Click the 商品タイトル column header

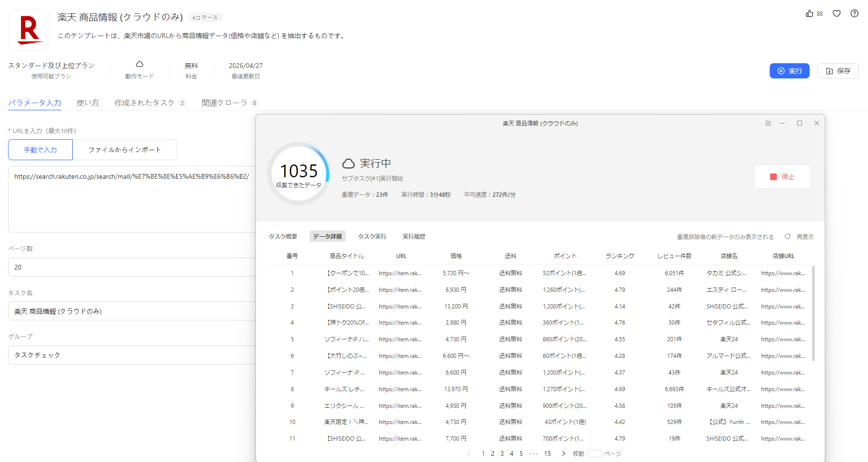(x=347, y=256)
